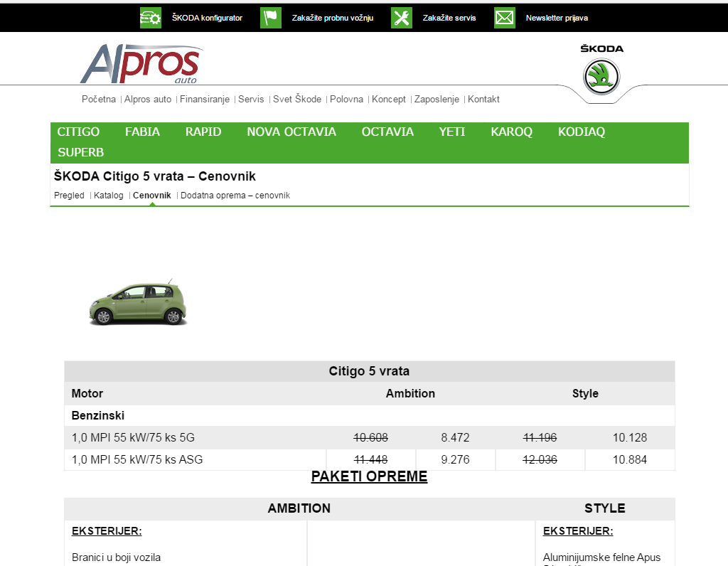728x566 pixels.
Task: Select CITIGO model in green bar
Action: click(x=78, y=132)
